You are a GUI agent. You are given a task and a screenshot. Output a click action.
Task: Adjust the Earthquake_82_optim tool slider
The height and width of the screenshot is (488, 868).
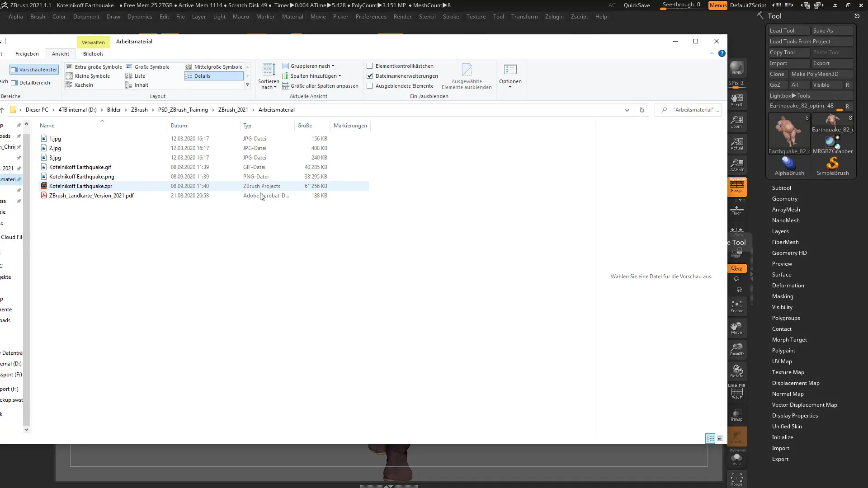coord(806,107)
